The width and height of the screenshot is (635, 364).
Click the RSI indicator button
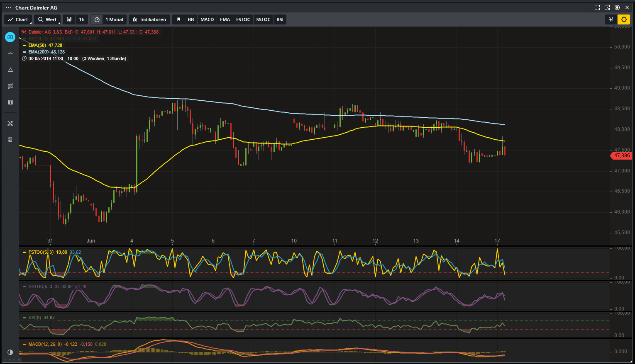pyautogui.click(x=280, y=19)
